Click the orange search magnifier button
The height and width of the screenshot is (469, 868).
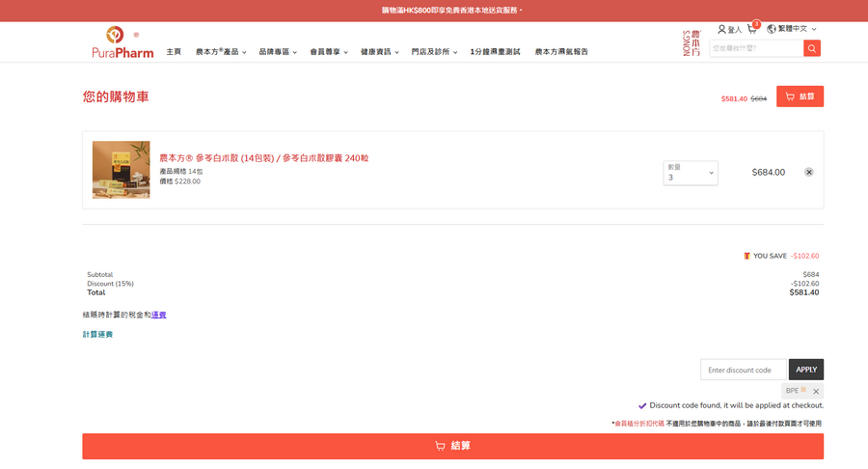point(811,48)
